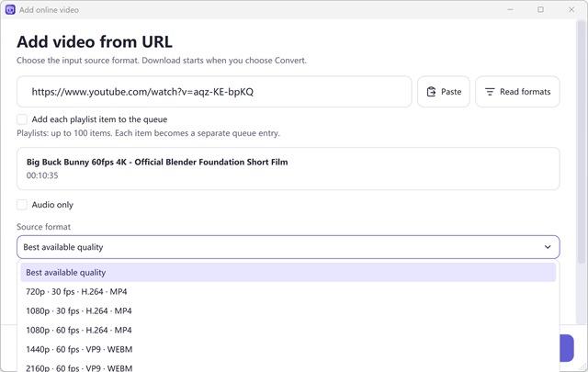
Task: Select 2160p · 60 fps · VP9 · WEBM
Action: (x=288, y=367)
